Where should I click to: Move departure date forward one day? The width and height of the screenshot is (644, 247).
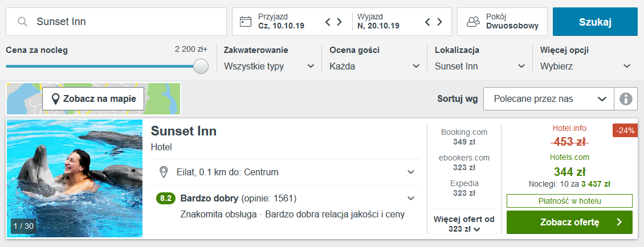click(x=439, y=22)
